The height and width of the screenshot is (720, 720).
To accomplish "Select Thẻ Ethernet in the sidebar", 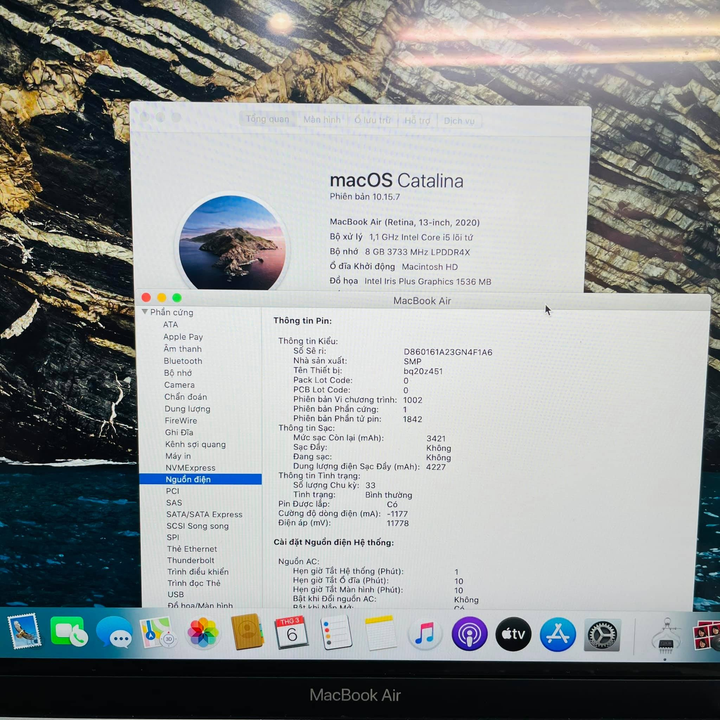I will tap(192, 549).
